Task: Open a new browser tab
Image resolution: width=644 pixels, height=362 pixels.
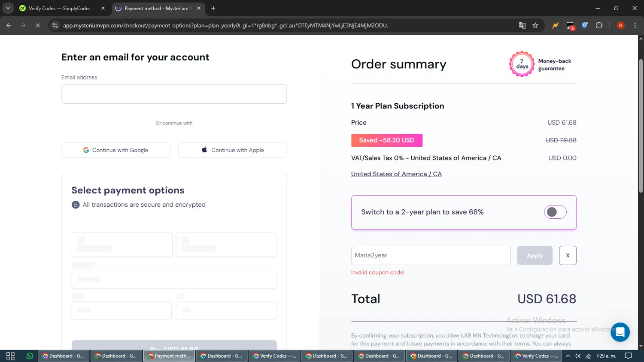Action: tap(213, 8)
